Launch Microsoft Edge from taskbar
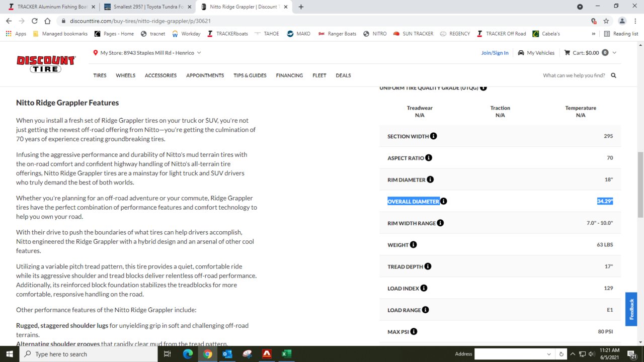 (x=188, y=354)
